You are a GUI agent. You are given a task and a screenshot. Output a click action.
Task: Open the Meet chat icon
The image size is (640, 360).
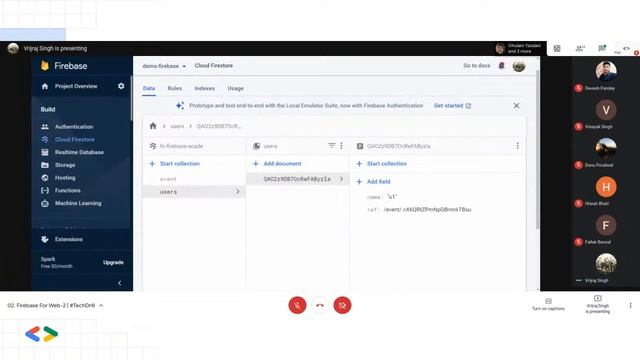(x=602, y=48)
